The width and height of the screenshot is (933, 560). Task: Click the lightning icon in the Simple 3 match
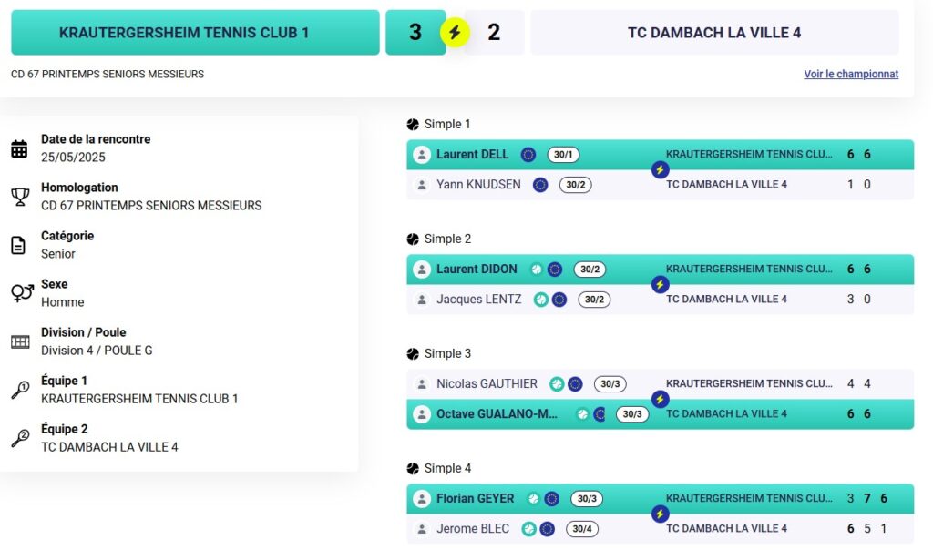[x=660, y=400]
